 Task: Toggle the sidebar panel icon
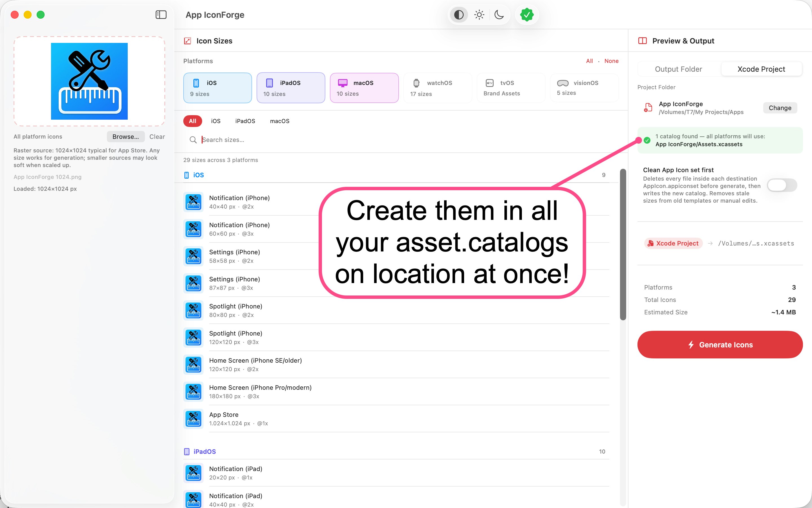161,15
